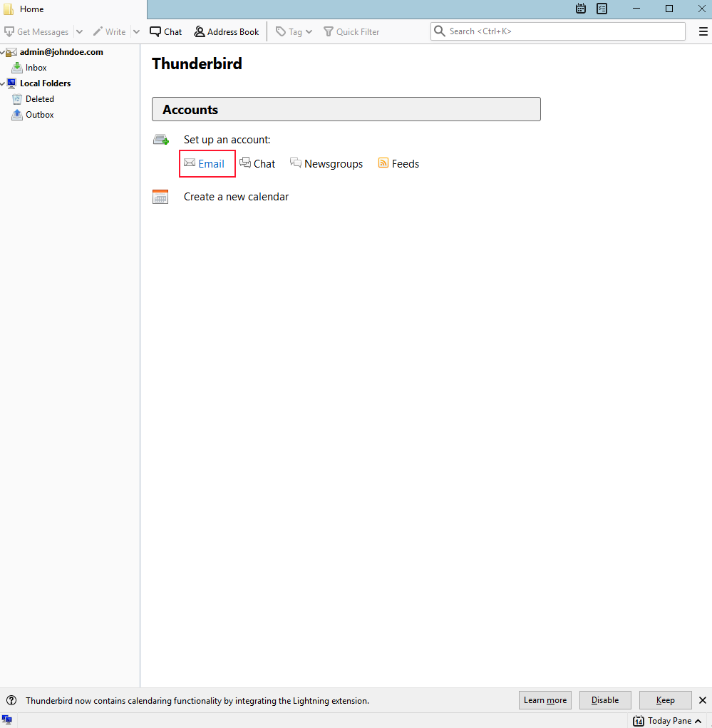
Task: Click the Tag label icon
Action: 280,31
